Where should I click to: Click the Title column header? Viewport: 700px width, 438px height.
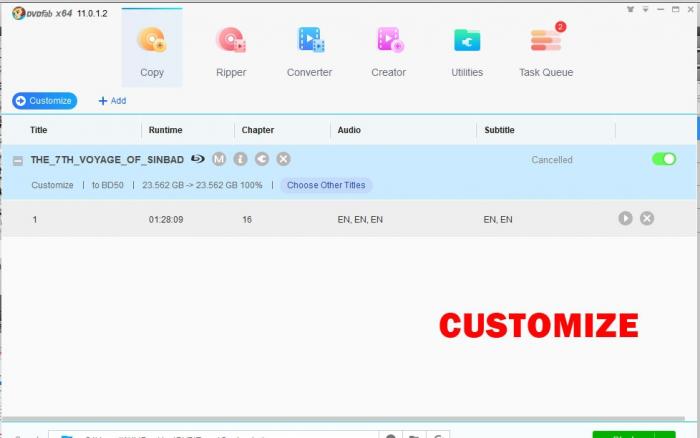coord(38,130)
